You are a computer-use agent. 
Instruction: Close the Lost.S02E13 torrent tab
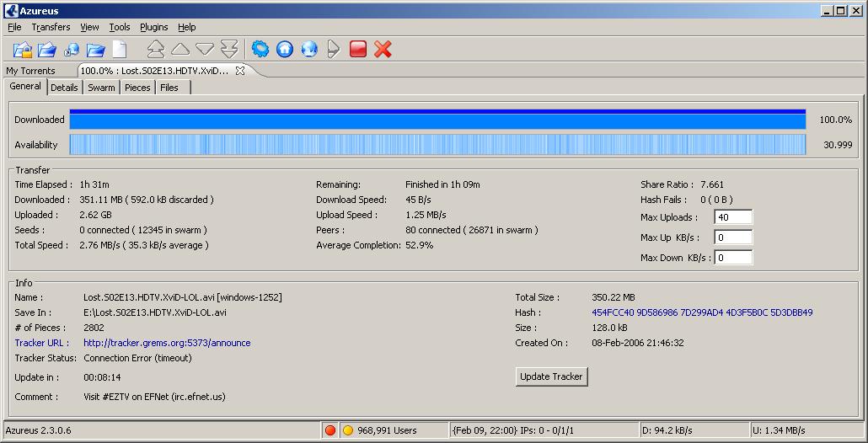[239, 71]
